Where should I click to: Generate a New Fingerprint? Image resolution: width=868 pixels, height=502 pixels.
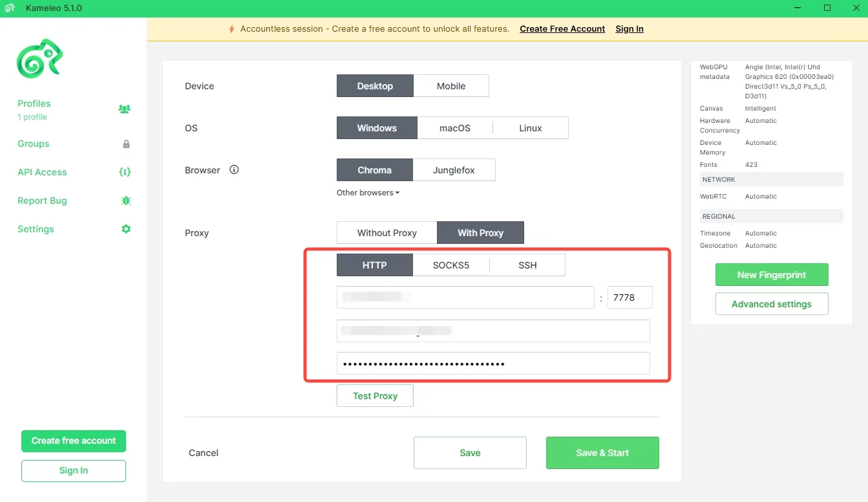772,275
